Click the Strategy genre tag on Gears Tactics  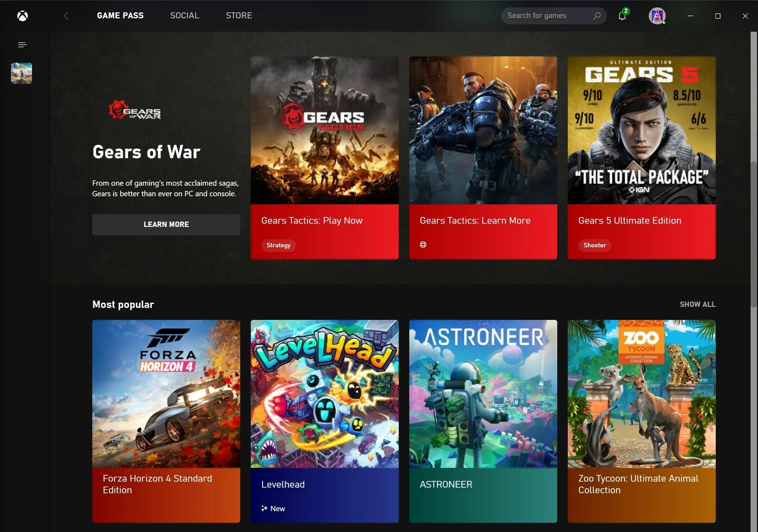[278, 245]
